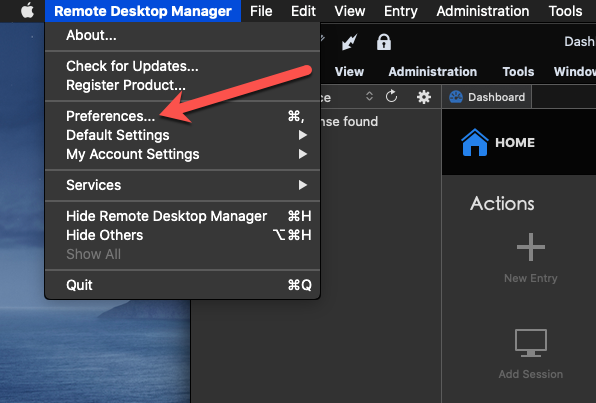This screenshot has width=596, height=403.
Task: Open the File menu in menu bar
Action: click(261, 11)
